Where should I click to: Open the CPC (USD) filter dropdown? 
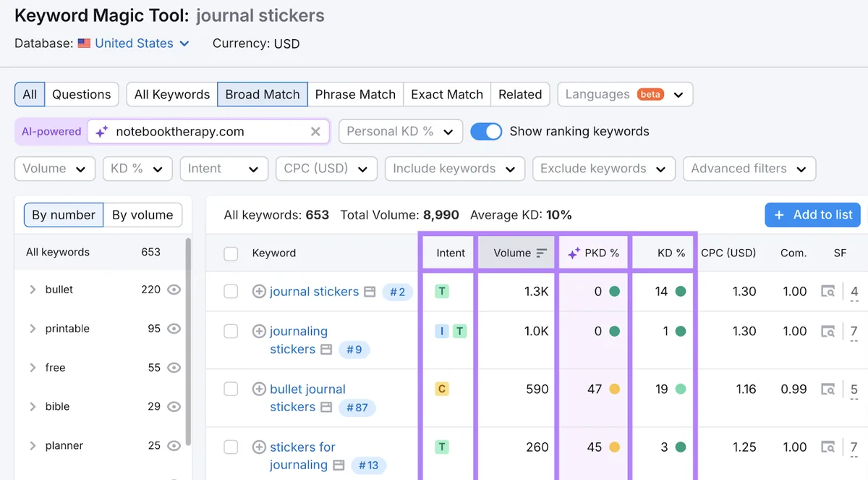pos(326,169)
